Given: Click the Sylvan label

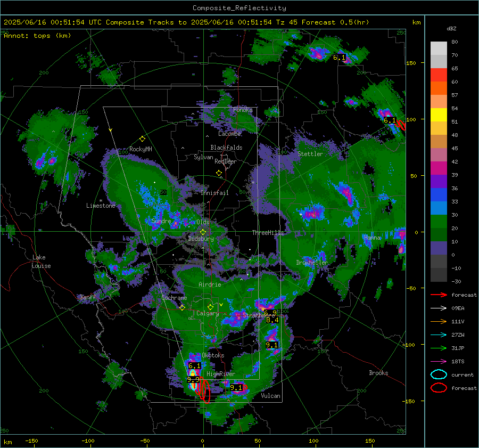Looking at the screenshot, I should coord(203,157).
